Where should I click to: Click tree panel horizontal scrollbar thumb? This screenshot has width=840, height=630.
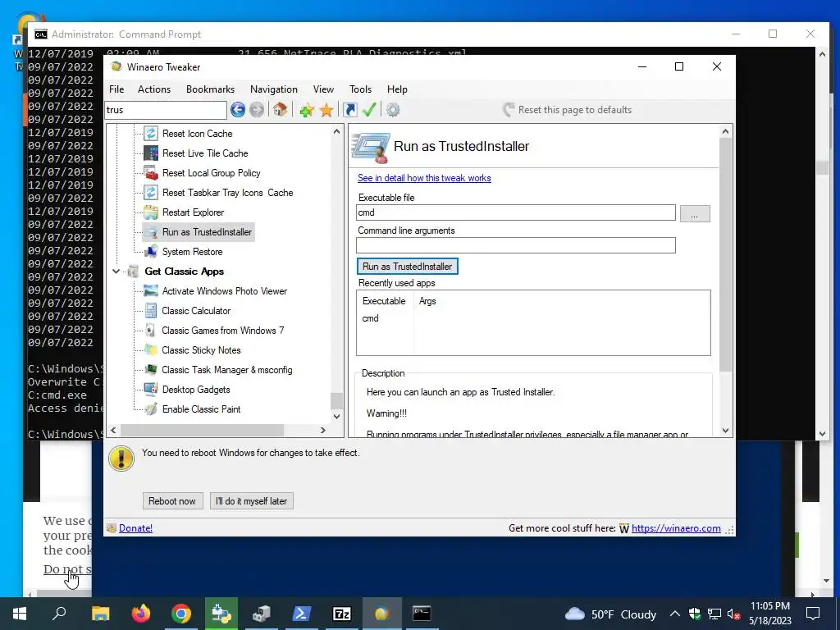point(202,430)
